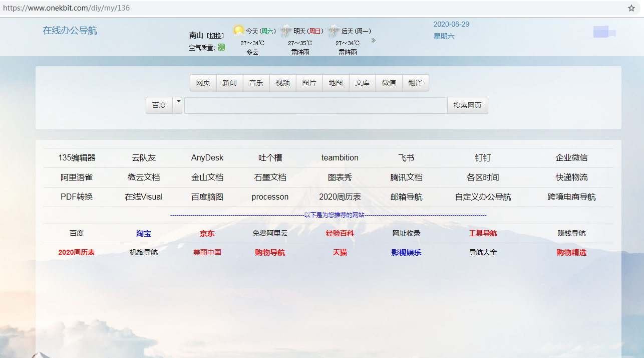Focus the search text input field
644x358 pixels.
click(315, 105)
